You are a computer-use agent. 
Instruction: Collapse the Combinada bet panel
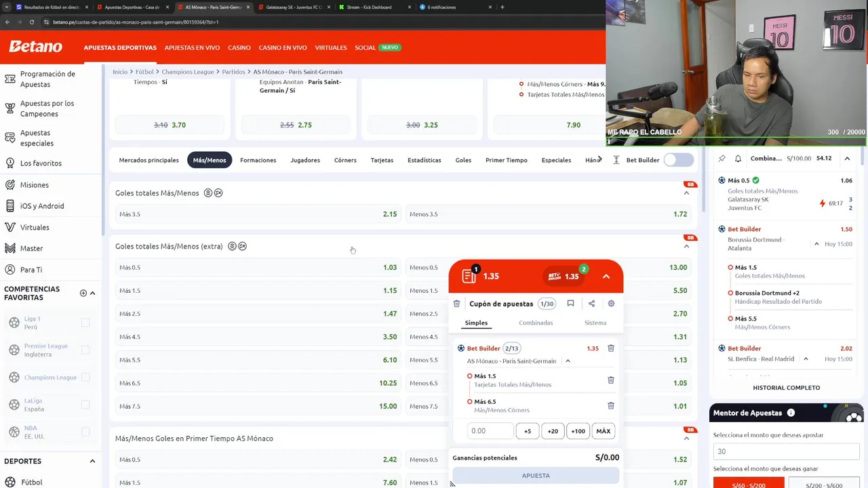click(847, 159)
